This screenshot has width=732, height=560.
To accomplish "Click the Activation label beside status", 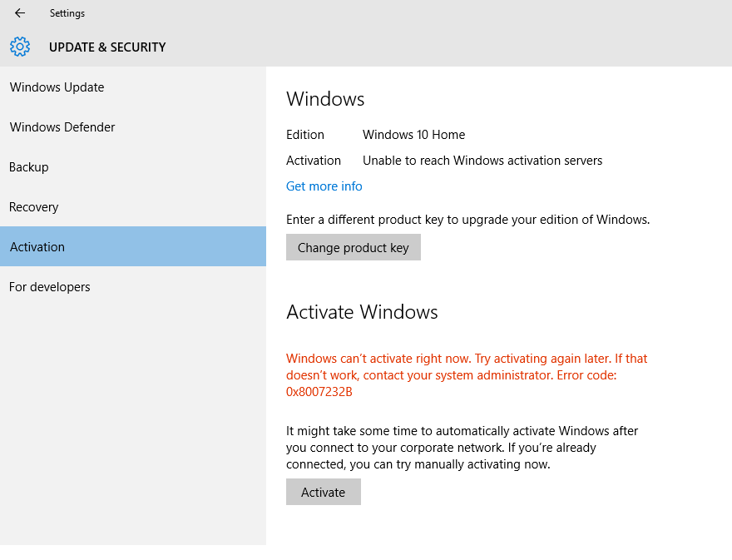I will point(314,161).
